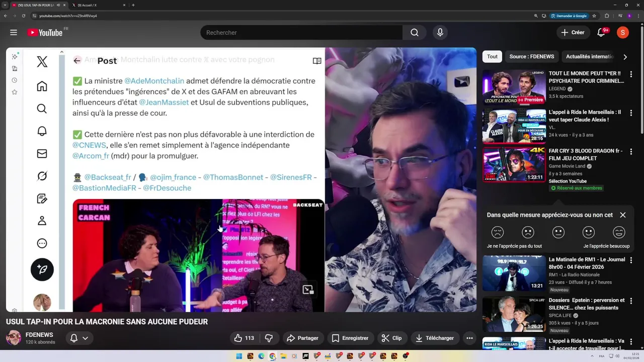This screenshot has width=644, height=362.
Task: Bookmark this page with the star icon
Action: tap(594, 16)
